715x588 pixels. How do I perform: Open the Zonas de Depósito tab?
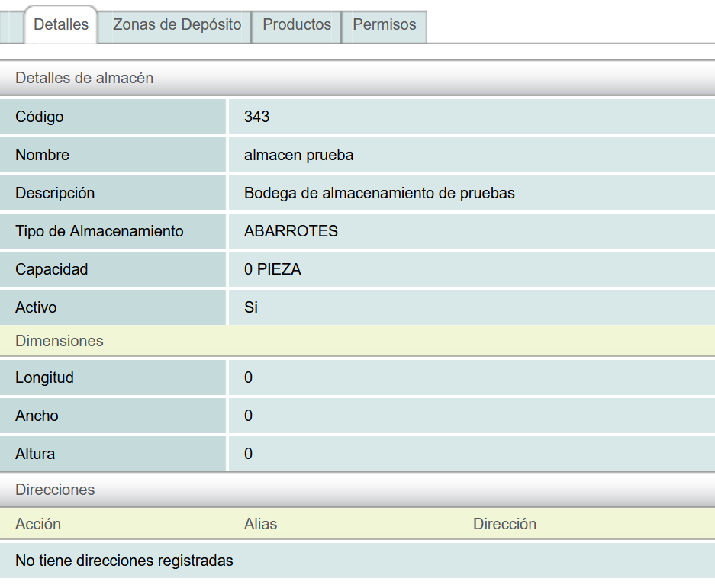177,25
